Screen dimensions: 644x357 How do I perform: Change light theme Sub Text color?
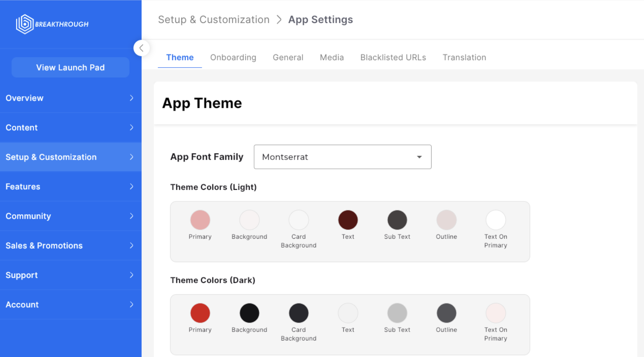point(397,220)
